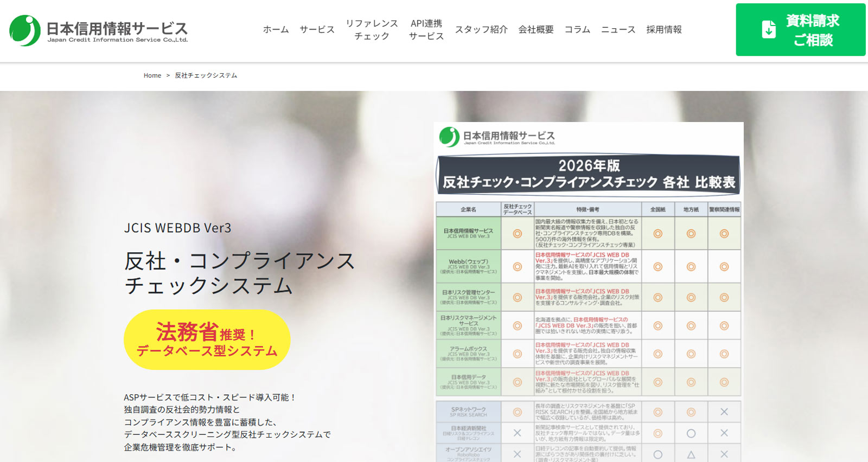Viewport: 868px width, 462px height.
Task: Click the 反社・コンプライアンスチェックシステム heading
Action: point(239,273)
